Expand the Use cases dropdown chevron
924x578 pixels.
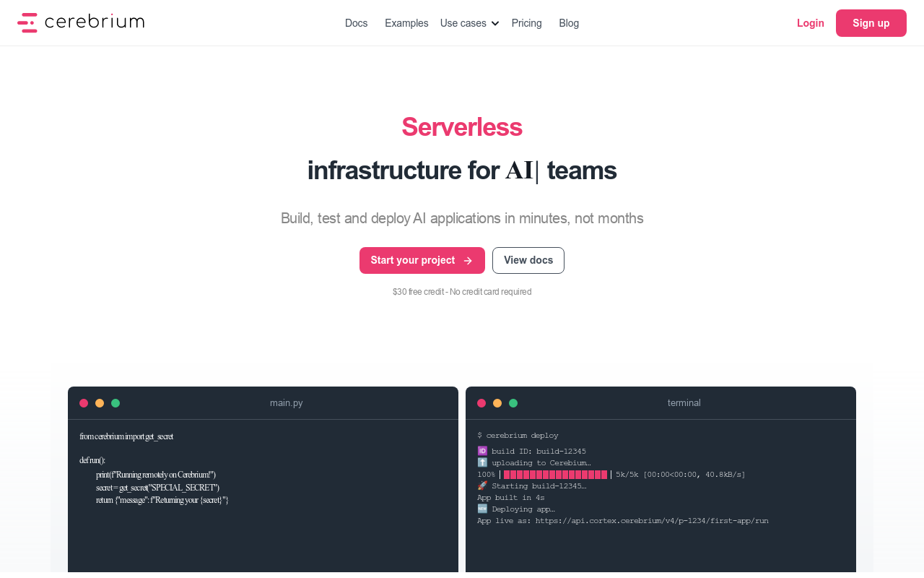tap(495, 23)
